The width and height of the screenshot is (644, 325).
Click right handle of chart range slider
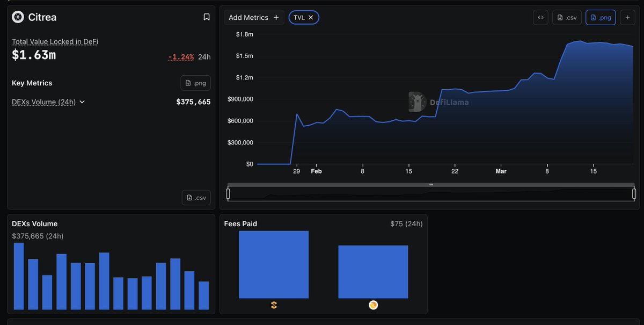(x=634, y=193)
